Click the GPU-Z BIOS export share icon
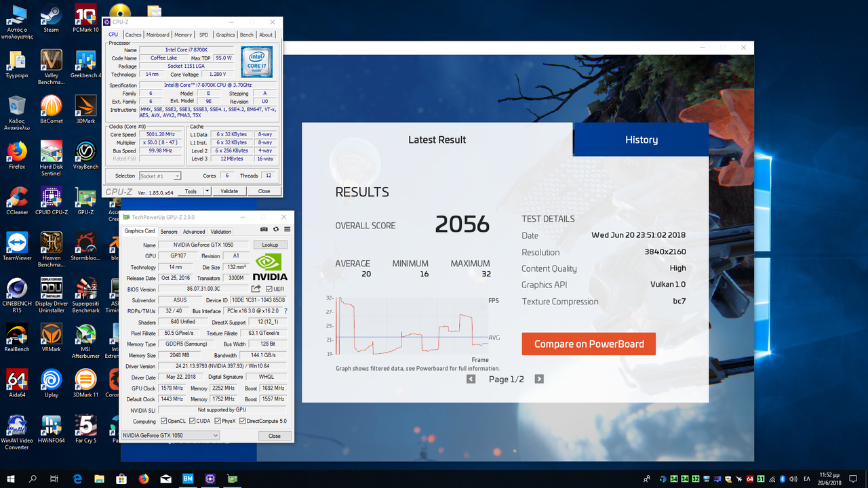Screen dimensions: 868x488 point(256,289)
